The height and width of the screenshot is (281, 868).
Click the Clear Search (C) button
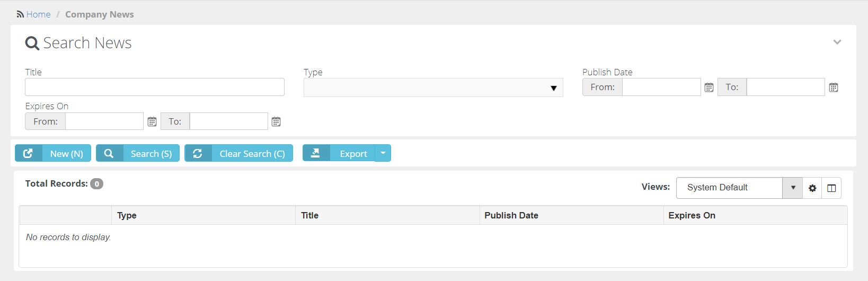pos(238,153)
